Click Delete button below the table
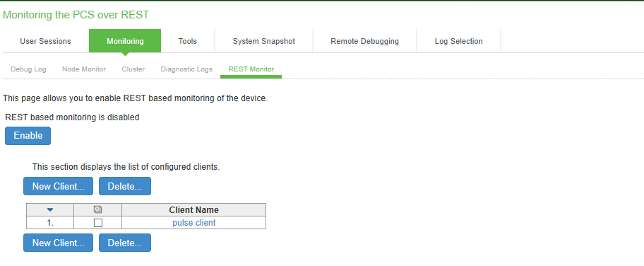 [125, 243]
